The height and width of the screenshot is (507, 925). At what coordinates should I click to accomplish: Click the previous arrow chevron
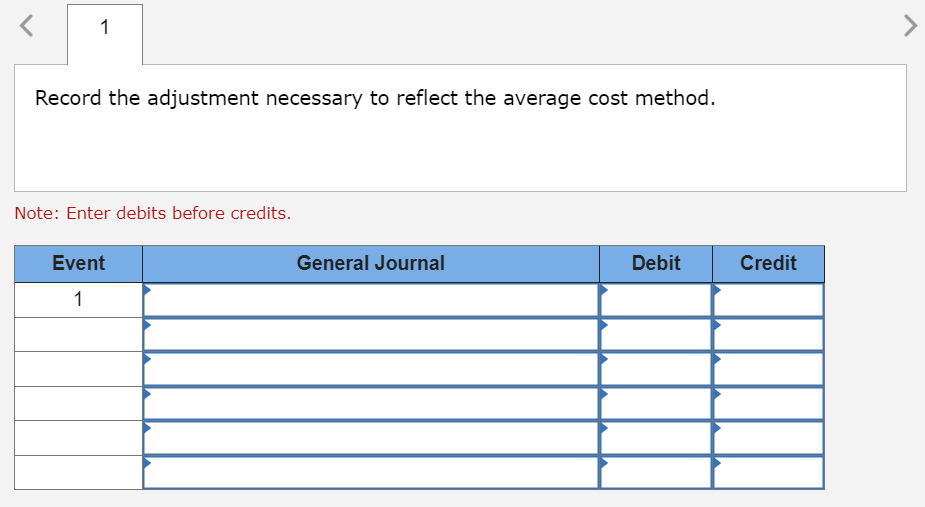pos(26,26)
